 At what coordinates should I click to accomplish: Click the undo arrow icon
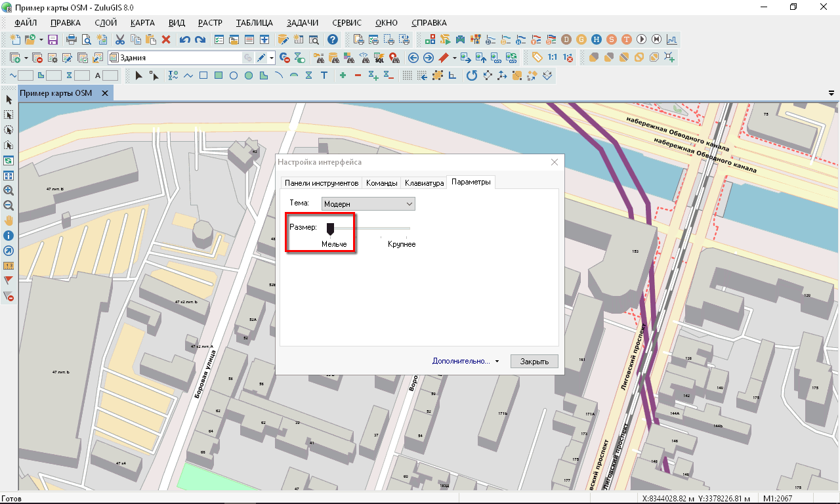(x=184, y=39)
